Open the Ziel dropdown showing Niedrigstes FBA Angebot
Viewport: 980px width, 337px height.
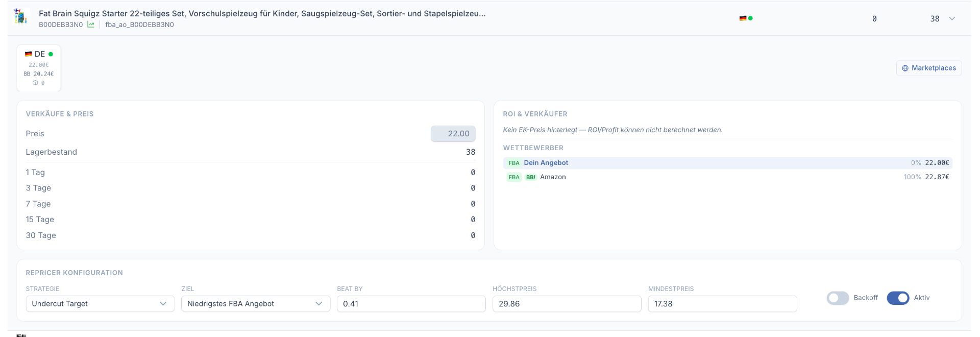[x=255, y=304]
